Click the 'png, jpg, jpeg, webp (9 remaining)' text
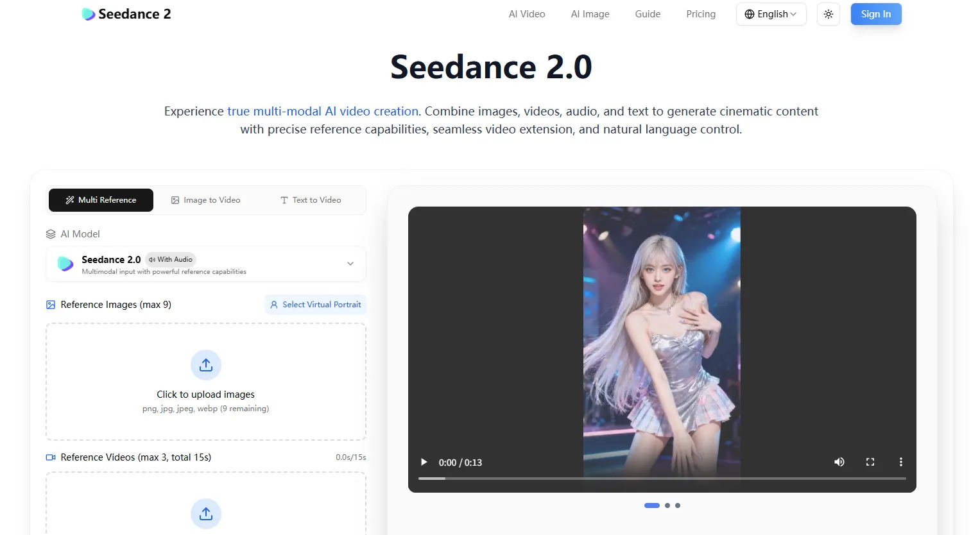980x535 pixels. click(x=206, y=409)
